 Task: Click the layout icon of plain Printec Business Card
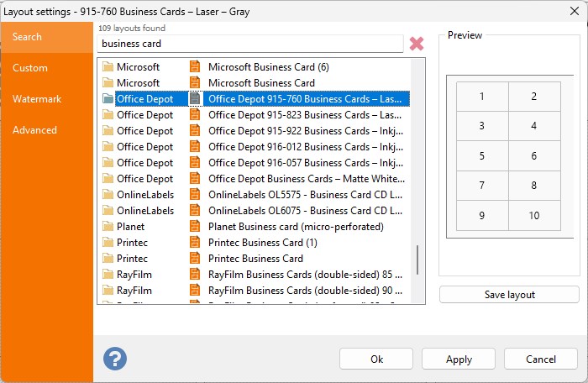pos(195,259)
